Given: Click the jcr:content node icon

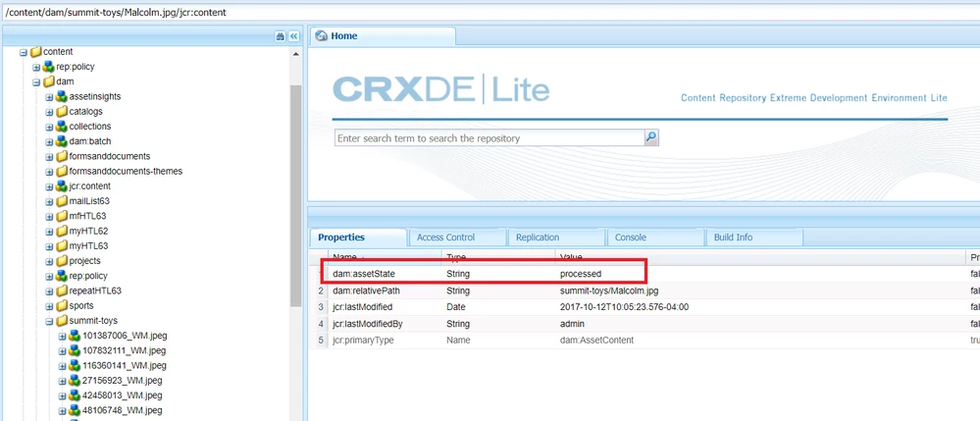Looking at the screenshot, I should (61, 186).
